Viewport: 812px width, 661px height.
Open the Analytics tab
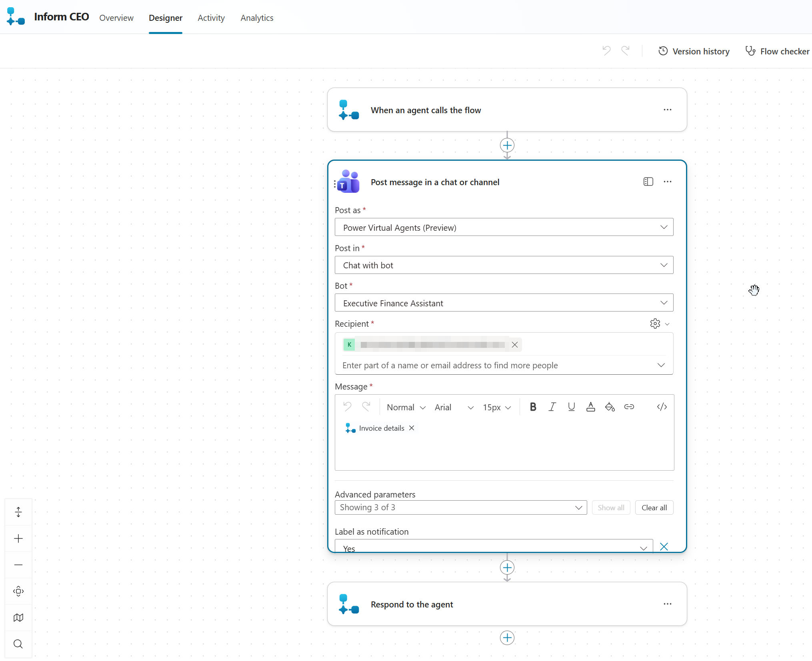(257, 18)
